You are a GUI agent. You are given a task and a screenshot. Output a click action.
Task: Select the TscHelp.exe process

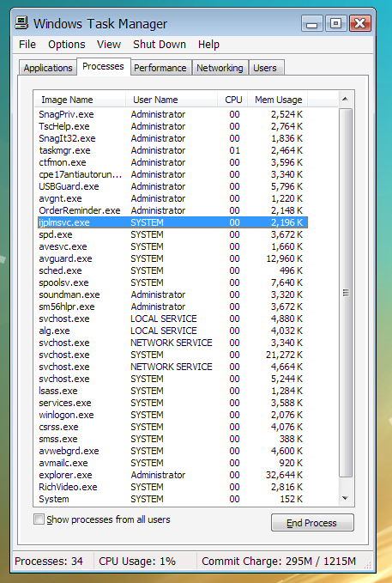[x=172, y=126]
